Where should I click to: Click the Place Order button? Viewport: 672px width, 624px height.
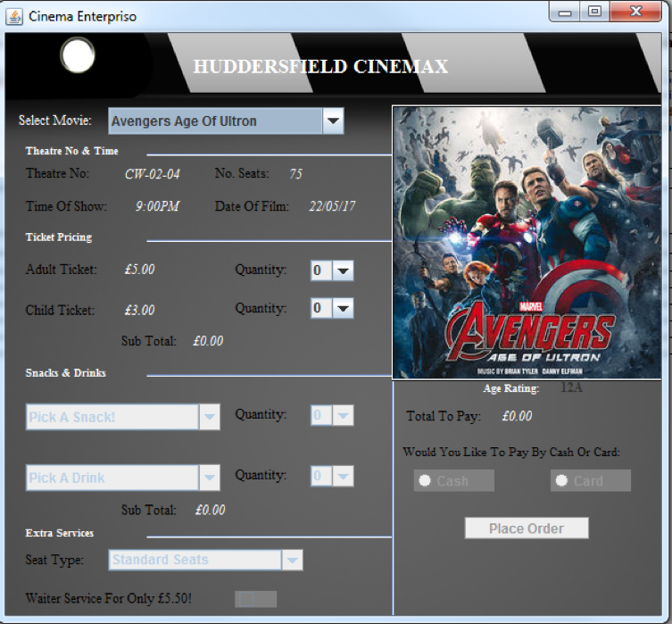tap(527, 528)
